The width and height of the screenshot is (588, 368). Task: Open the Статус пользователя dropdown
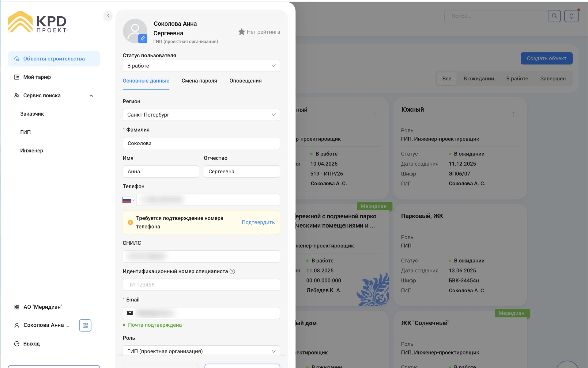coord(201,66)
